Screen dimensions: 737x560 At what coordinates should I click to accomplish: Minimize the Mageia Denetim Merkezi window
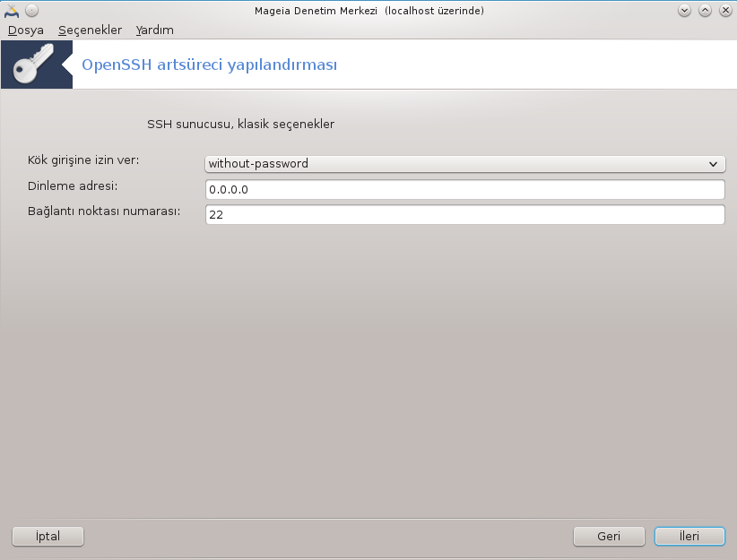pyautogui.click(x=684, y=11)
